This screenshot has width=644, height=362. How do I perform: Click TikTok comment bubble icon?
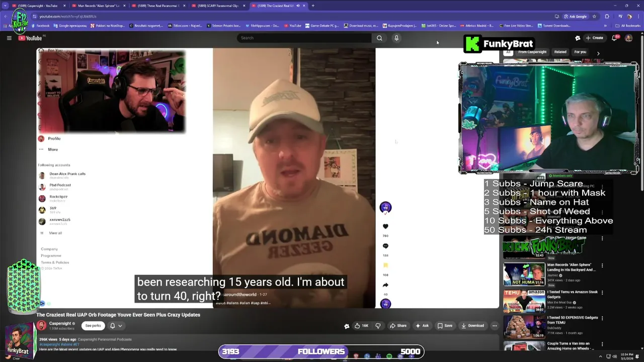click(385, 246)
